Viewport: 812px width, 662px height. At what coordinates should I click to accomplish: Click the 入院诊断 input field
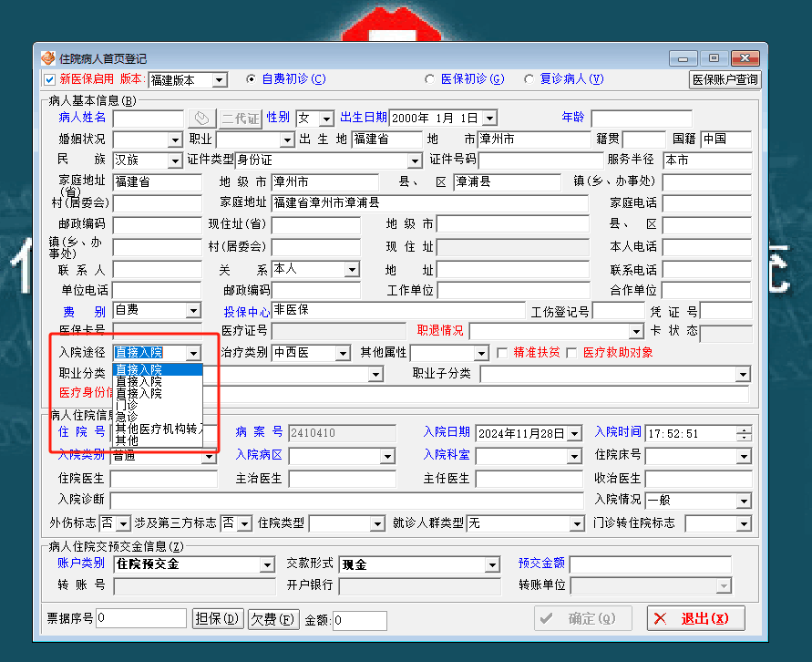[347, 501]
